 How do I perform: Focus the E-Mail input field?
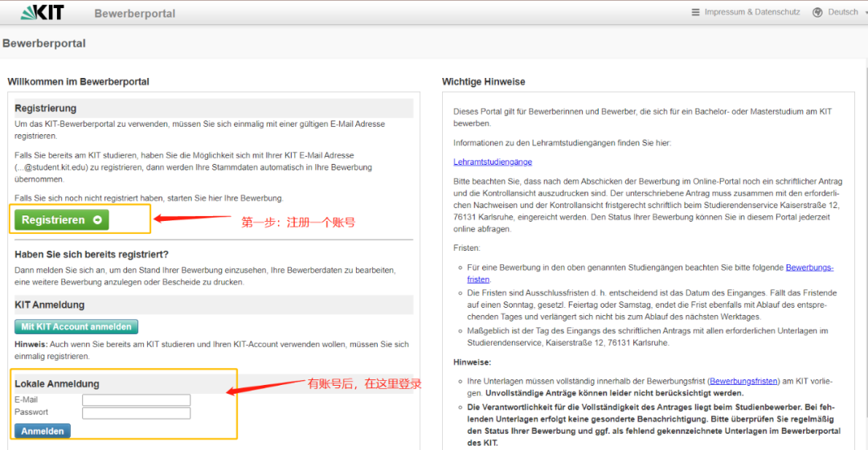tap(136, 399)
